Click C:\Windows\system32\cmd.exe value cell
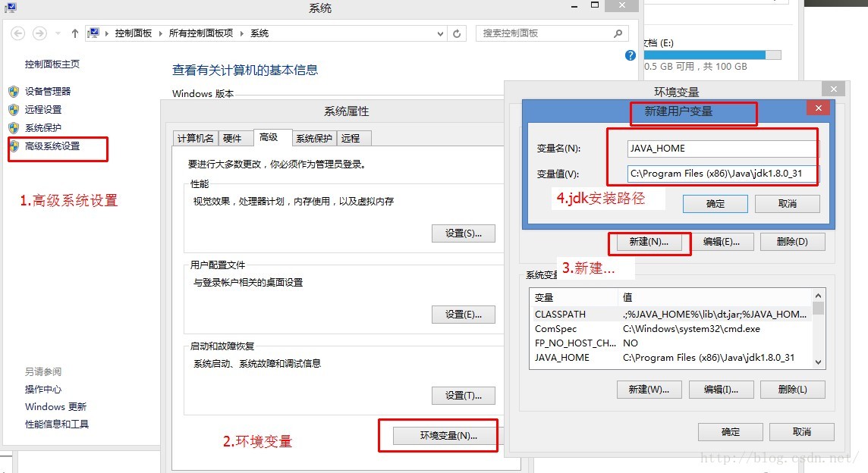Viewport: 868px width, 473px height. point(691,329)
